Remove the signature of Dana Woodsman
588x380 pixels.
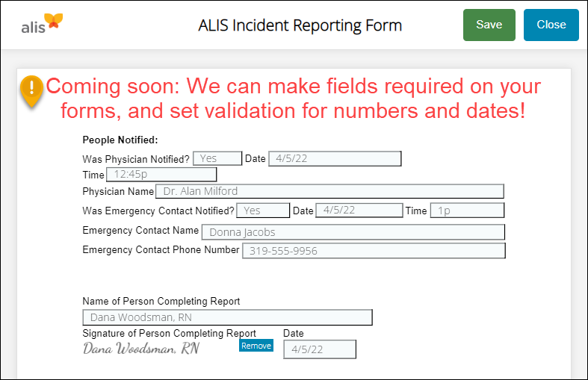pyautogui.click(x=256, y=346)
